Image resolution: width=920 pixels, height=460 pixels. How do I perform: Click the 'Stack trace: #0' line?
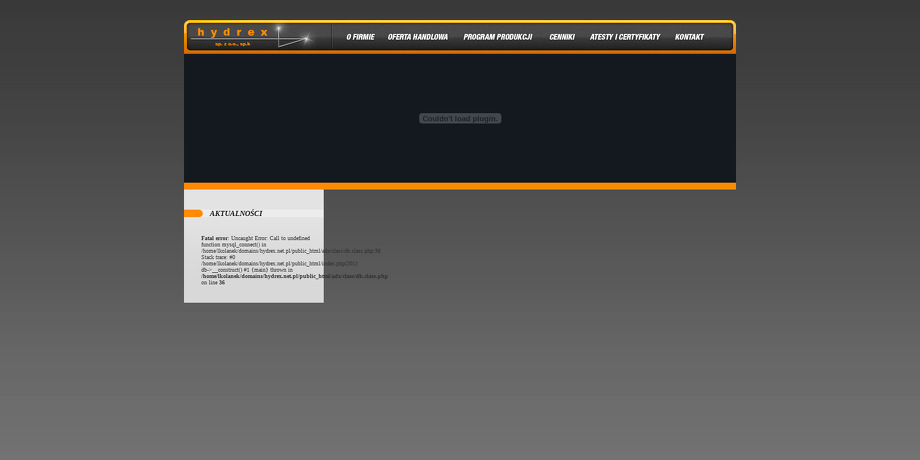[218, 257]
